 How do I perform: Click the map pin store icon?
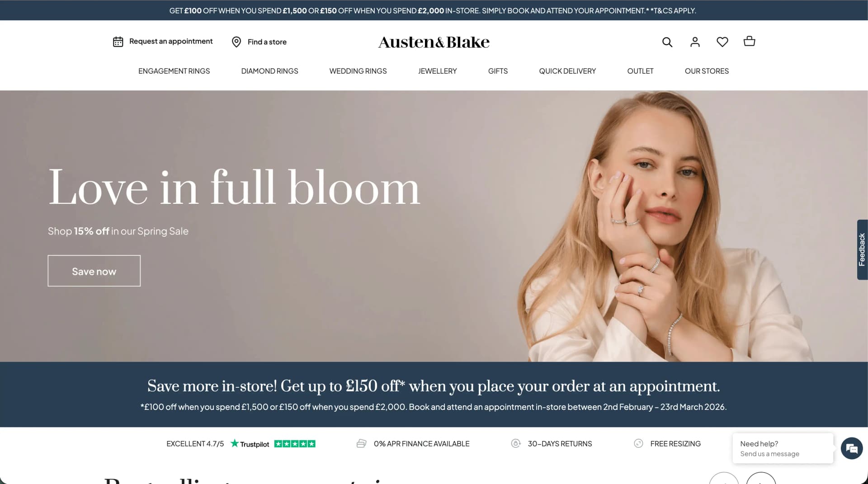tap(236, 42)
